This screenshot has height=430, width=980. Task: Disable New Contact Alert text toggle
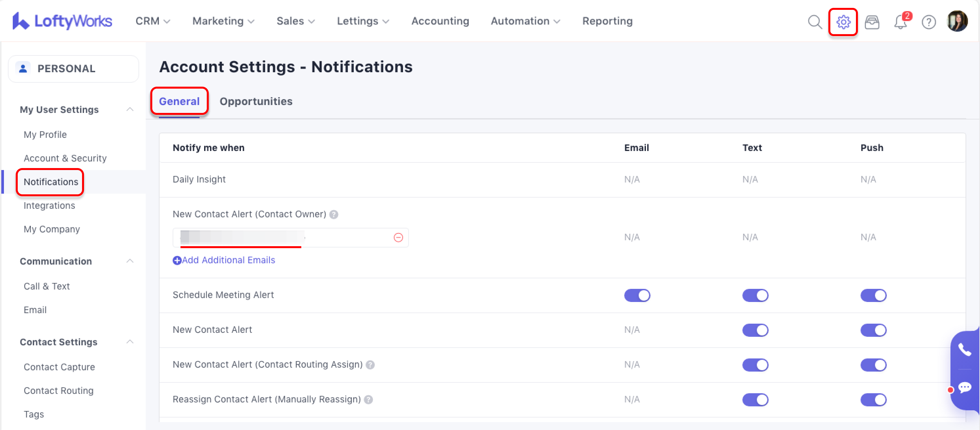[x=755, y=330]
